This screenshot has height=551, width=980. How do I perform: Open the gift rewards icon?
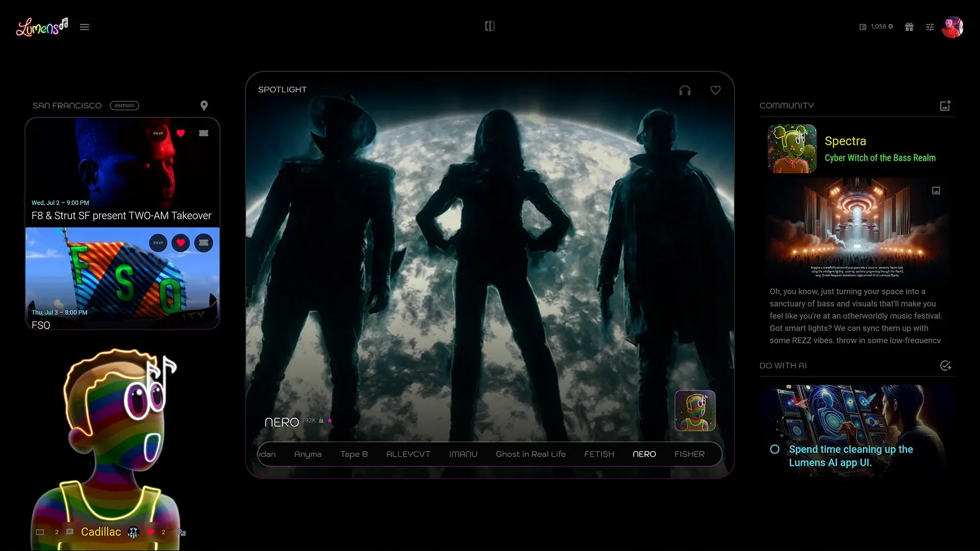(909, 27)
